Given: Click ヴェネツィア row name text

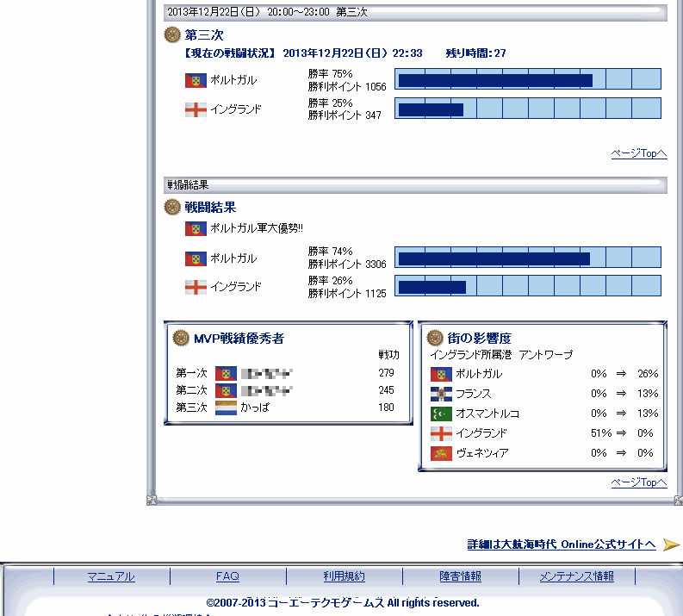Looking at the screenshot, I should (482, 453).
